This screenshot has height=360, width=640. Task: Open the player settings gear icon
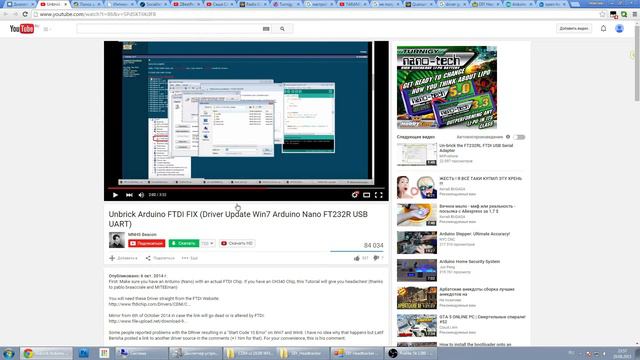pyautogui.click(x=355, y=195)
